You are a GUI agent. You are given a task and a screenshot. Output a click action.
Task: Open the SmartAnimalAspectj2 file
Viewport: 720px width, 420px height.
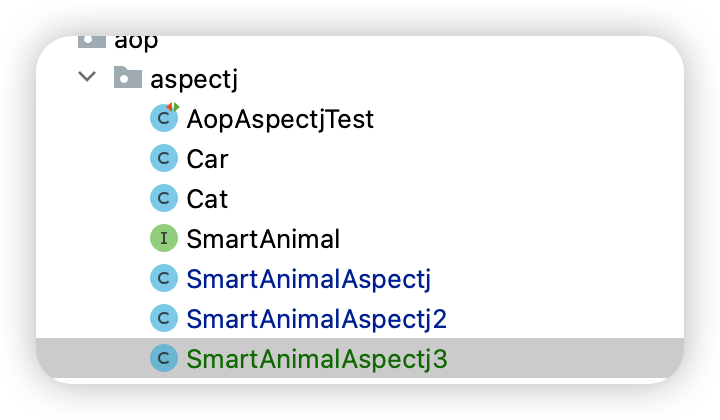pyautogui.click(x=317, y=319)
